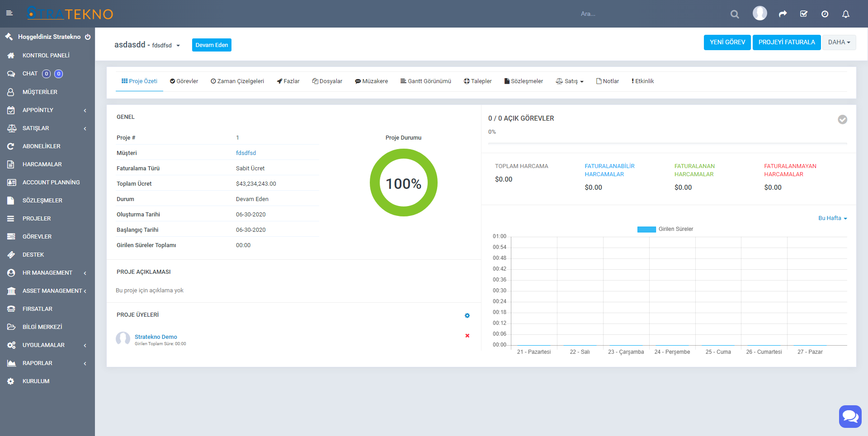The width and height of the screenshot is (868, 436).
Task: Click the Raporlar chart icon
Action: coord(11,363)
